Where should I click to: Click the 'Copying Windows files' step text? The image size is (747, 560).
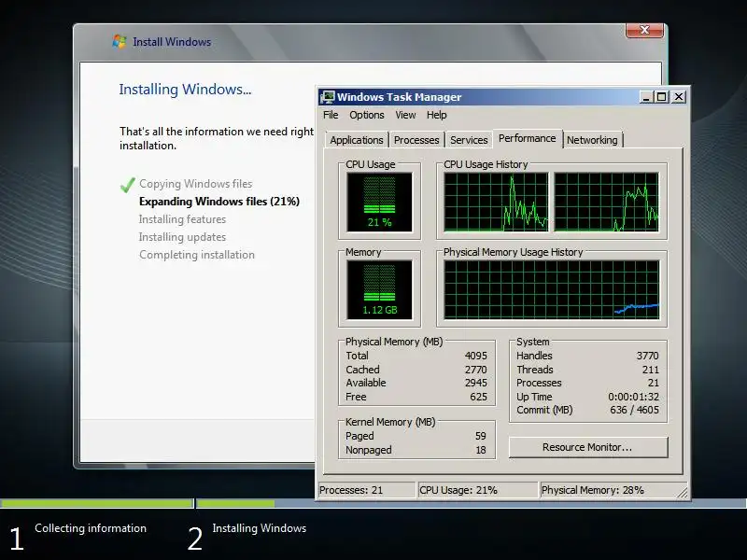[x=196, y=184]
